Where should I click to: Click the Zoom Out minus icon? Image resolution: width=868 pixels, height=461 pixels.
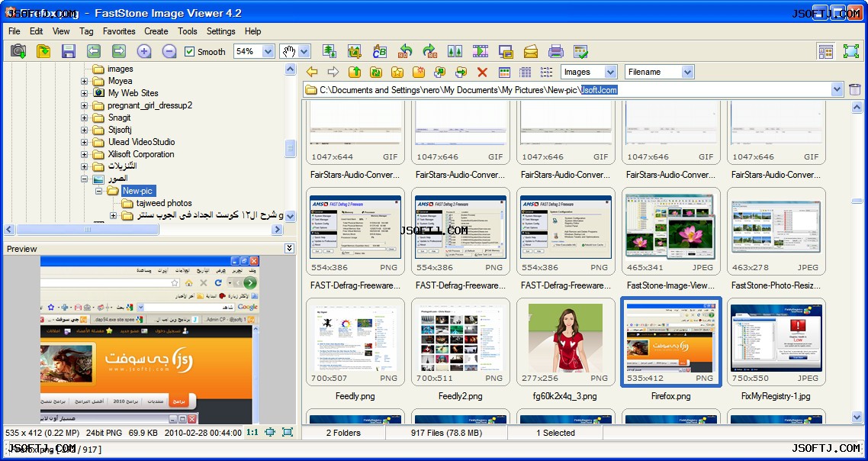169,52
